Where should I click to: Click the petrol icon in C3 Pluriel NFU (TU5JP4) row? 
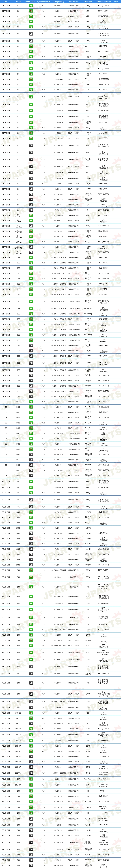pyautogui.click(x=31, y=221)
